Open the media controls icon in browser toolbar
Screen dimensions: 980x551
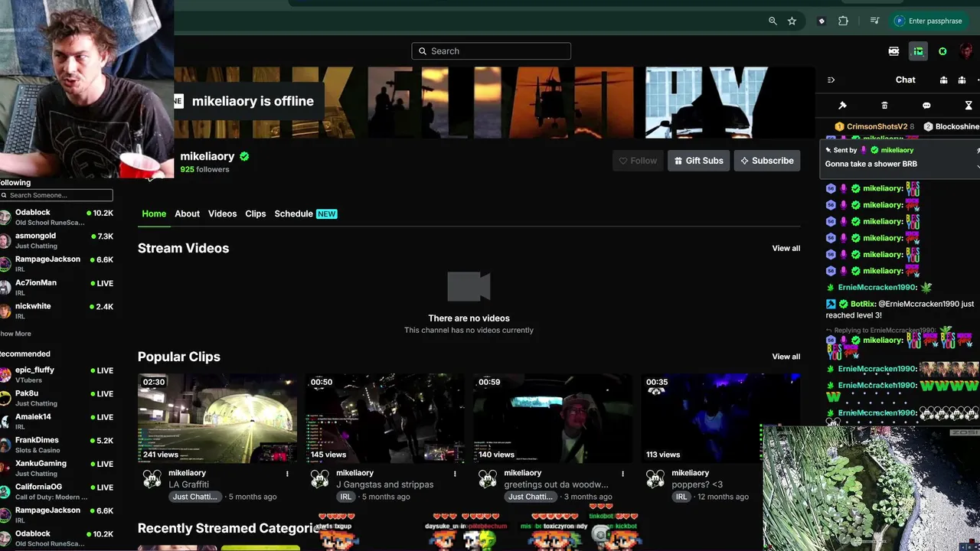coord(874,21)
